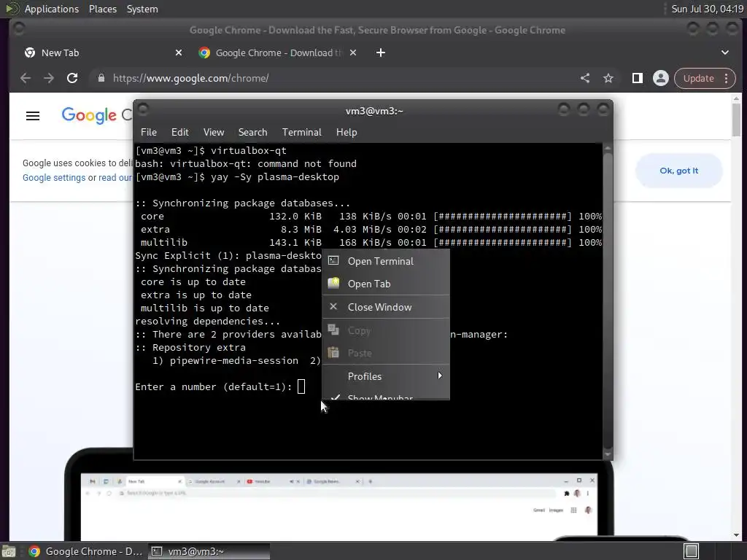The height and width of the screenshot is (560, 747).
Task: Open the terminal Help menu
Action: 347,133
